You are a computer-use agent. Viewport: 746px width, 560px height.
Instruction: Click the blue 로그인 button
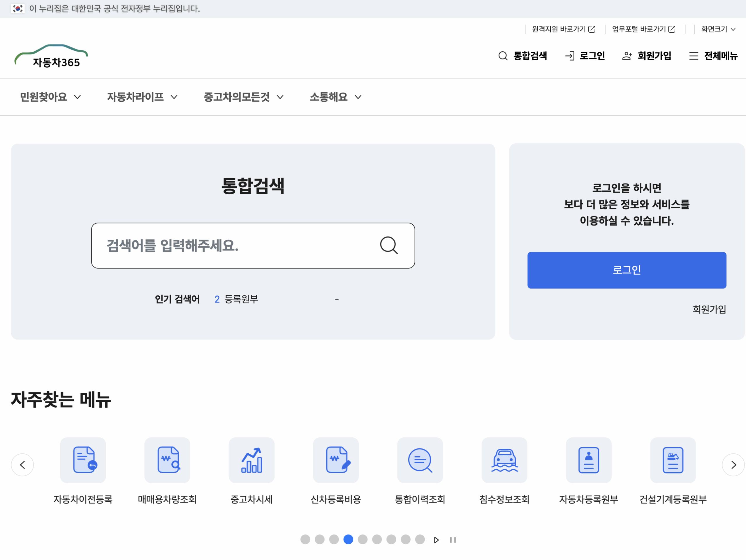tap(627, 270)
